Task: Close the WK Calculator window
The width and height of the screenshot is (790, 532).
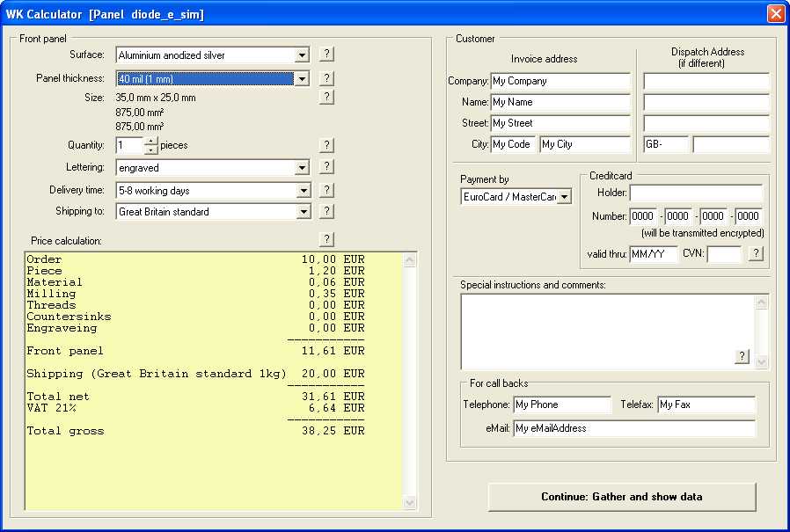Action: click(x=775, y=14)
